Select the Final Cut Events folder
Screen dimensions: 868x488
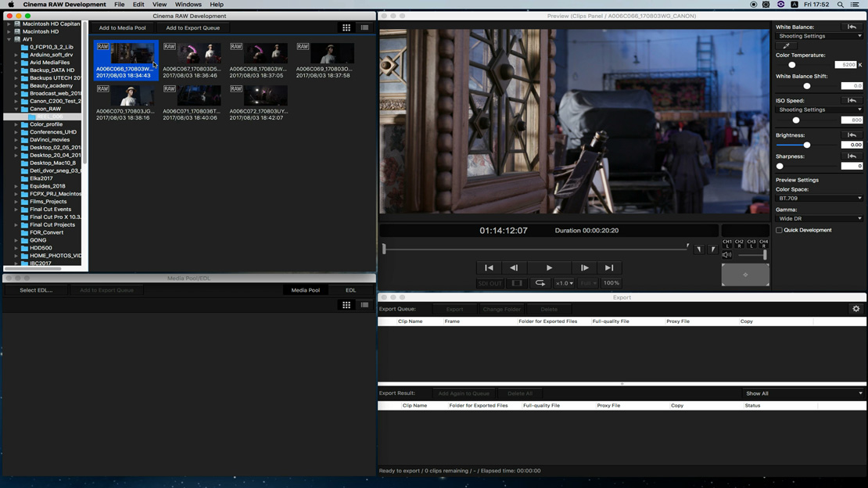coord(50,210)
